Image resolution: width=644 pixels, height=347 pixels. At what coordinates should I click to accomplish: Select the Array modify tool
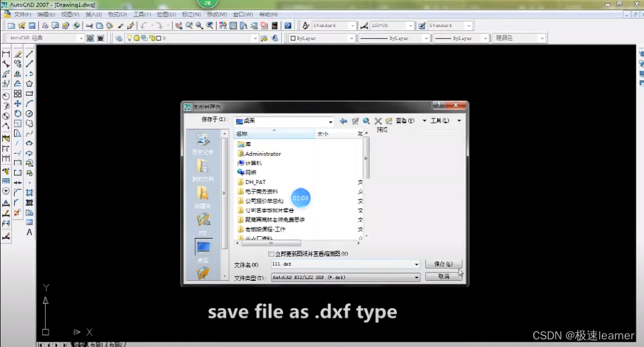(x=18, y=94)
